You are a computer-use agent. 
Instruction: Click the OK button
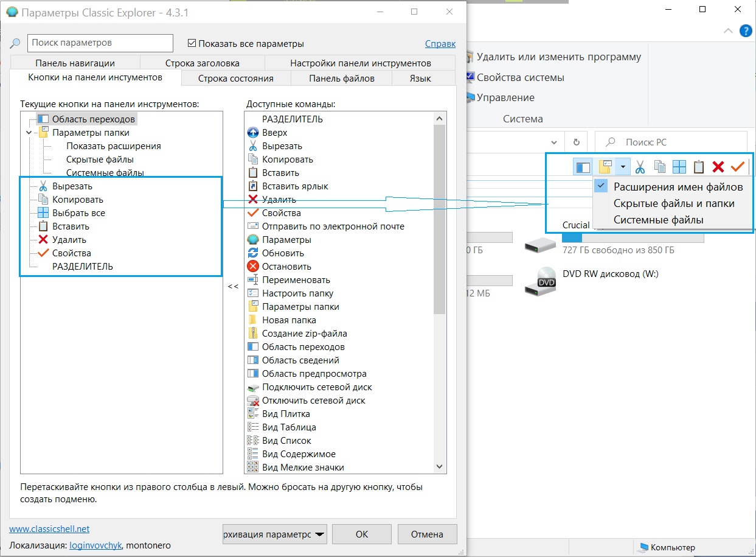point(362,534)
